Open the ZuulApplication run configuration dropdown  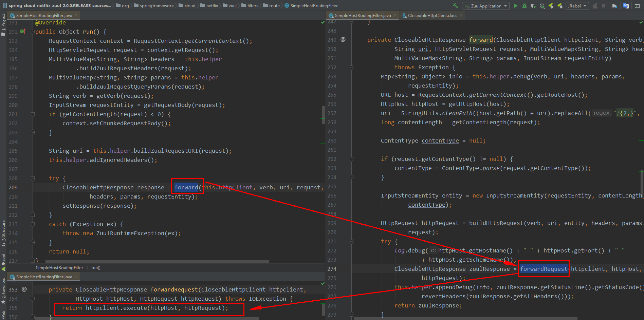click(x=486, y=6)
